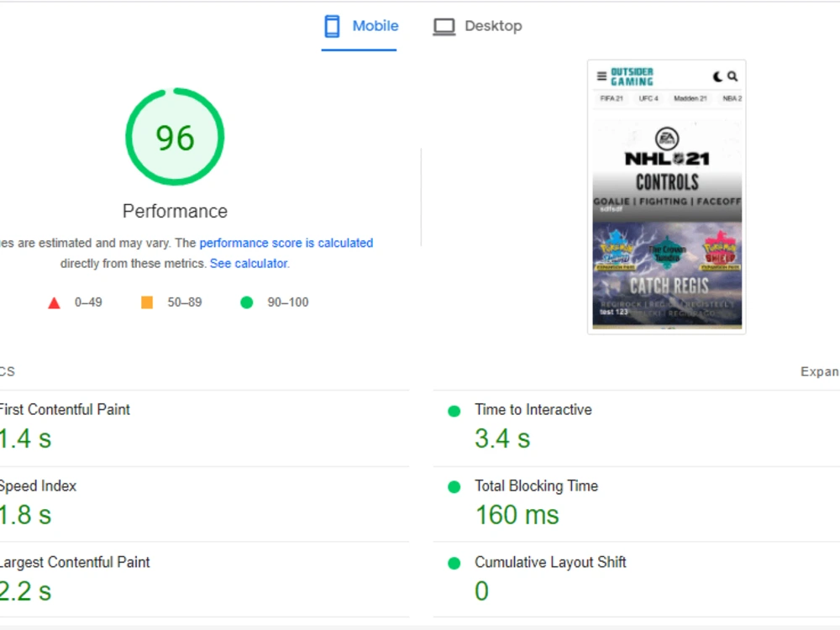Click the 'Total Blocking Time' label
840x630 pixels.
(x=536, y=486)
